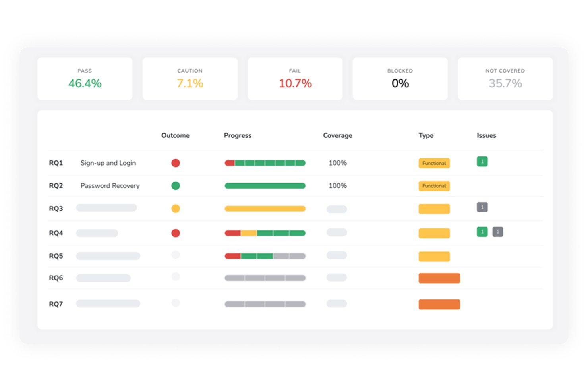The height and width of the screenshot is (392, 588).
Task: Click the Type column header
Action: pos(426,135)
